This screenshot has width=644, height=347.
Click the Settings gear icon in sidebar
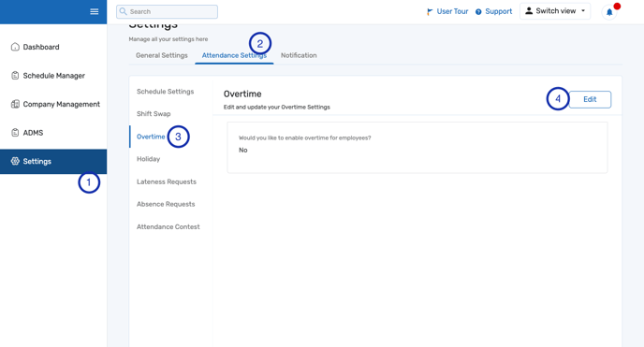pos(15,161)
